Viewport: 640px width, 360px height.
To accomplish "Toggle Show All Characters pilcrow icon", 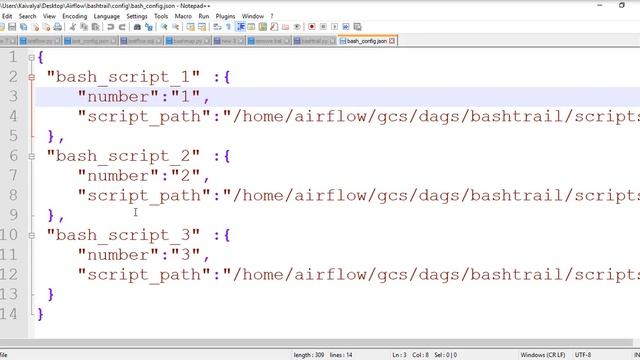I will coord(229,27).
